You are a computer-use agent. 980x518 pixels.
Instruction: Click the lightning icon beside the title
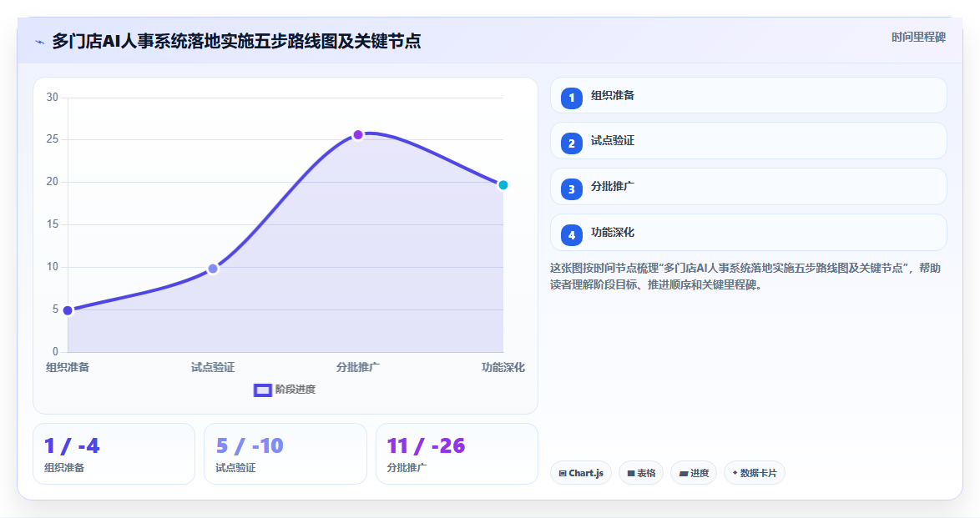pos(40,42)
